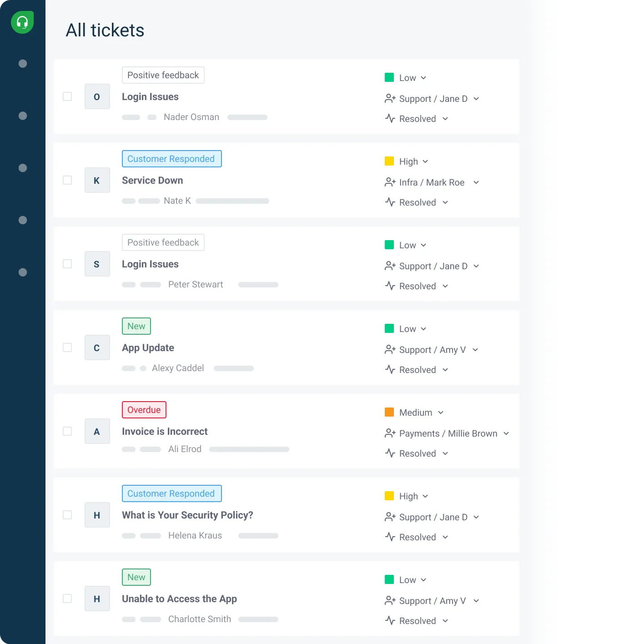This screenshot has height=644, width=644.
Task: Click the assign agent icon beside Payments / Millie Brown
Action: click(390, 433)
